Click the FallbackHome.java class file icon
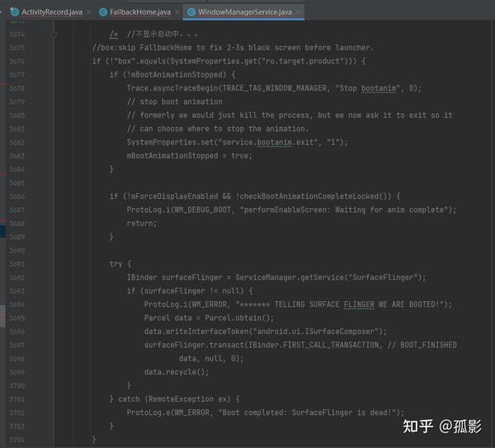Screen dimensions: 495x448 click(x=103, y=12)
